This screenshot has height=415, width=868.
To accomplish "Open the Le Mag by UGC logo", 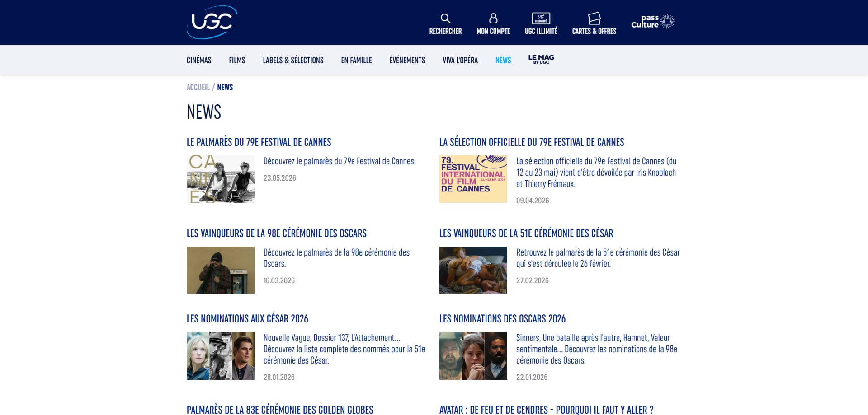I will click(x=541, y=59).
